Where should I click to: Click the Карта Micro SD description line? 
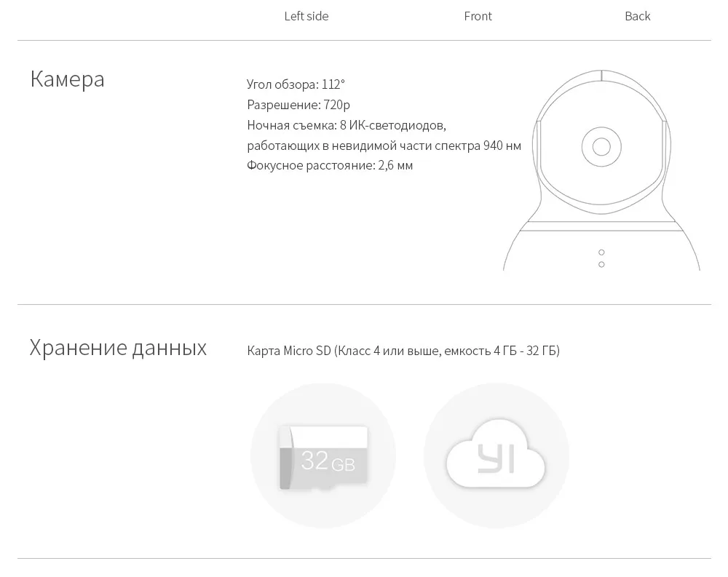coord(403,351)
